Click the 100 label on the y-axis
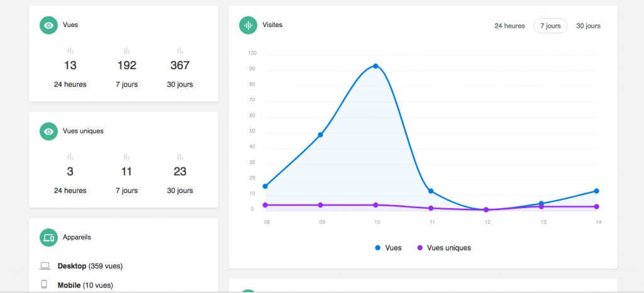The width and height of the screenshot is (644, 293). [x=252, y=53]
